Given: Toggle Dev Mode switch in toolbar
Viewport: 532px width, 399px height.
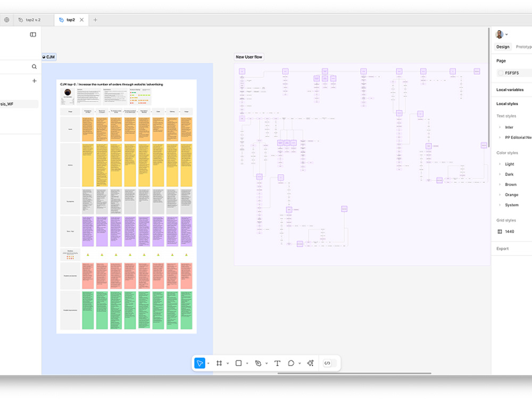Looking at the screenshot, I should (329, 363).
